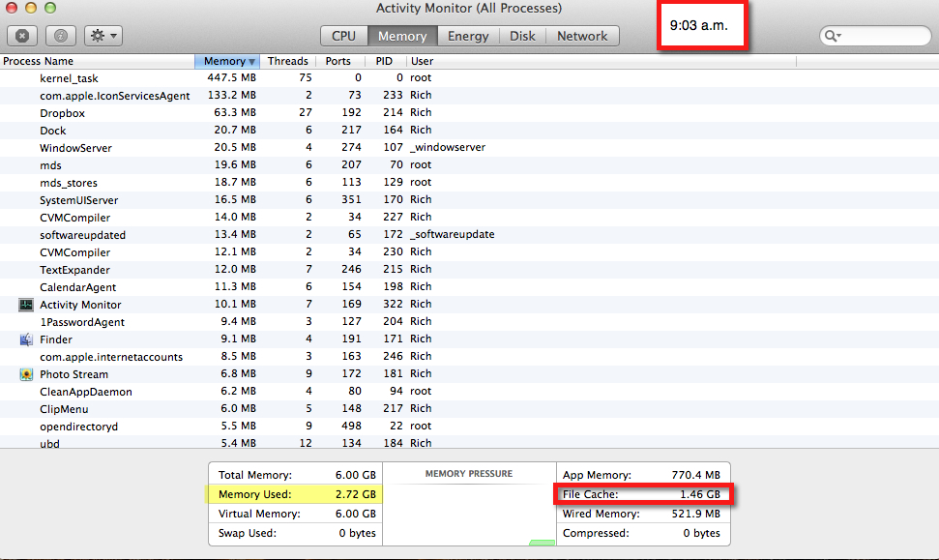This screenshot has width=939, height=560.
Task: Select the ubd process row
Action: click(470, 442)
